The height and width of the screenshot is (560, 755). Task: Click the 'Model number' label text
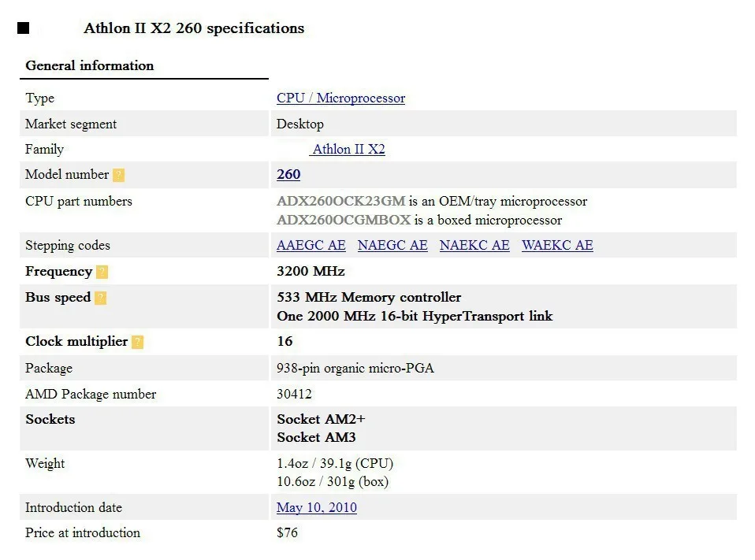click(67, 175)
